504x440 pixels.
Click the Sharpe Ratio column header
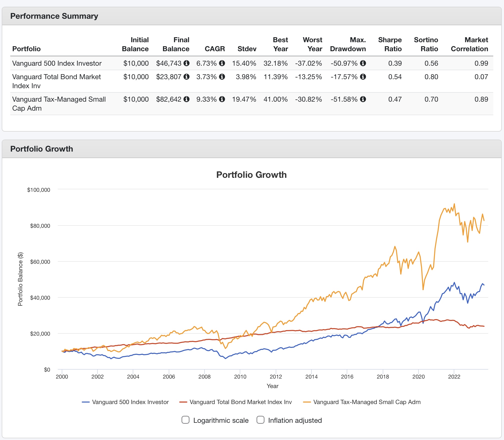(x=390, y=44)
